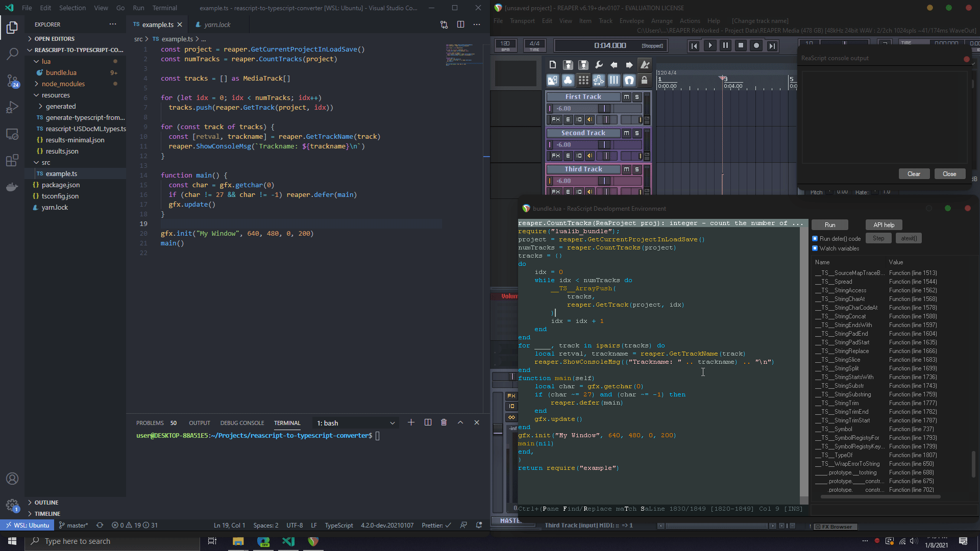Solo the First Track
980x551 pixels.
tap(636, 97)
